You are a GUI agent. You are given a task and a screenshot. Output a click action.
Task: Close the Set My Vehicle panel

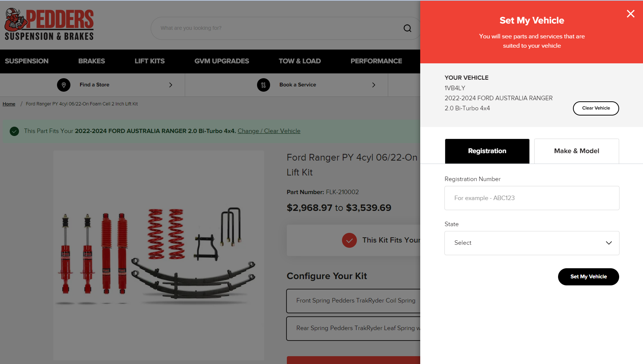click(x=630, y=14)
